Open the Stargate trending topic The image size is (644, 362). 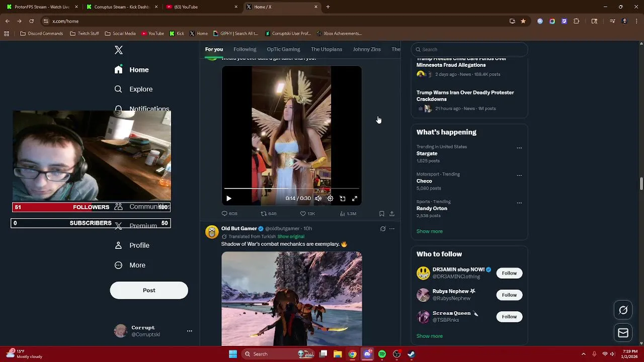tap(427, 153)
